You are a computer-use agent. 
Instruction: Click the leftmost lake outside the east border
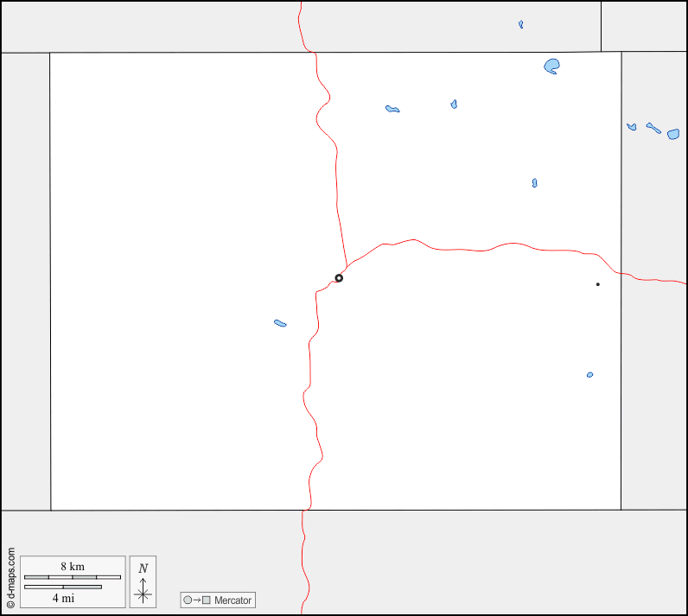(x=632, y=127)
